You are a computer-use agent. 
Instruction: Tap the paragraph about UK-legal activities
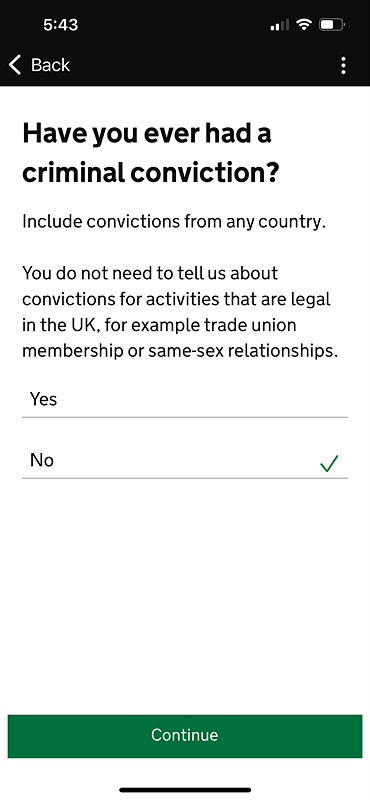pos(181,312)
